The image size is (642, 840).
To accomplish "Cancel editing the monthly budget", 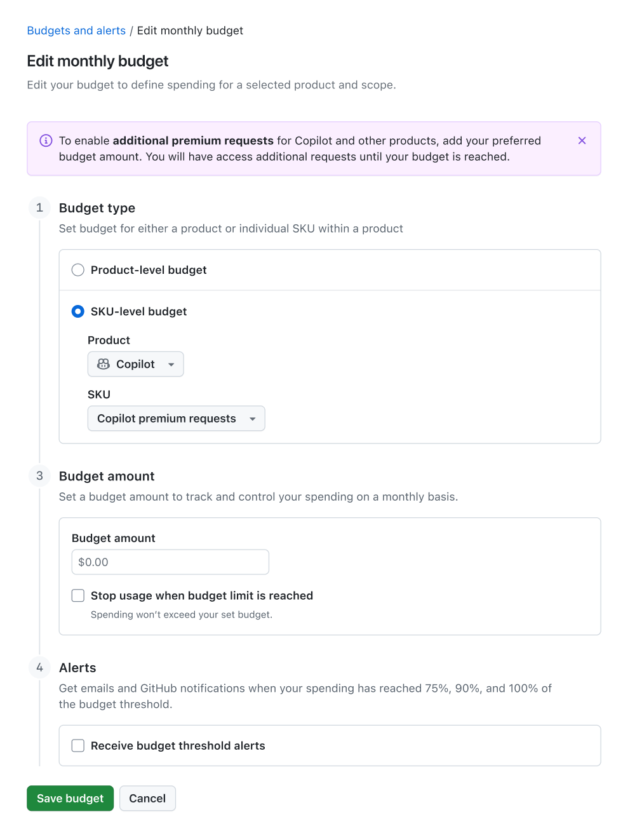I will coord(147,798).
